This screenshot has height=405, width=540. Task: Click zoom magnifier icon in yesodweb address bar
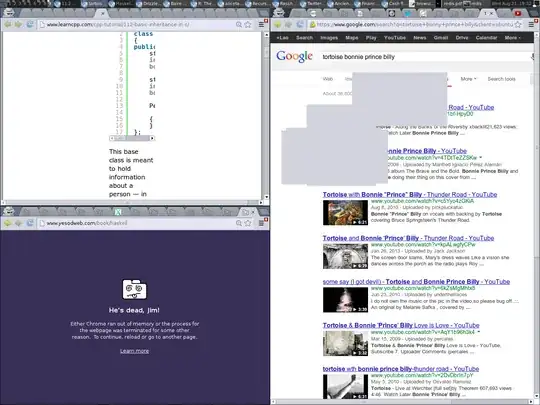point(239,223)
